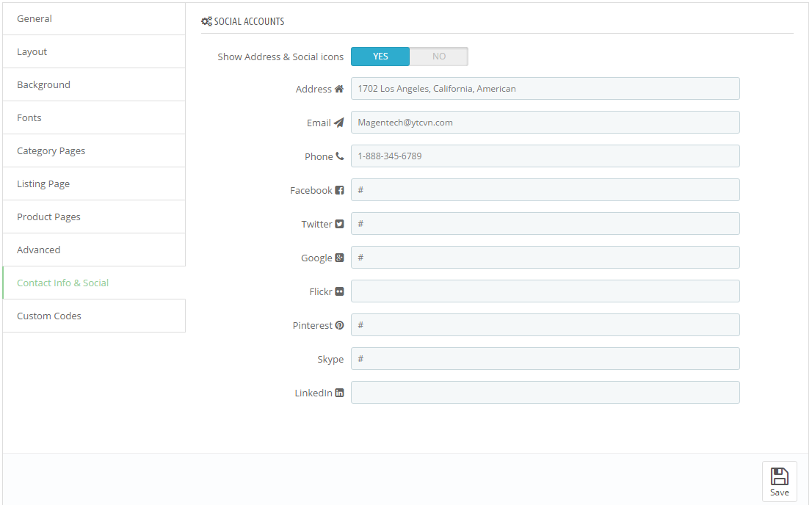Open the Listing Page tab

[94, 184]
